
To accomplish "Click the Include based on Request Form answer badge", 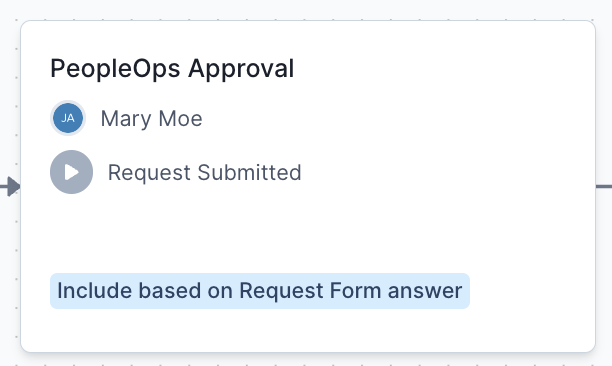I will pyautogui.click(x=260, y=291).
